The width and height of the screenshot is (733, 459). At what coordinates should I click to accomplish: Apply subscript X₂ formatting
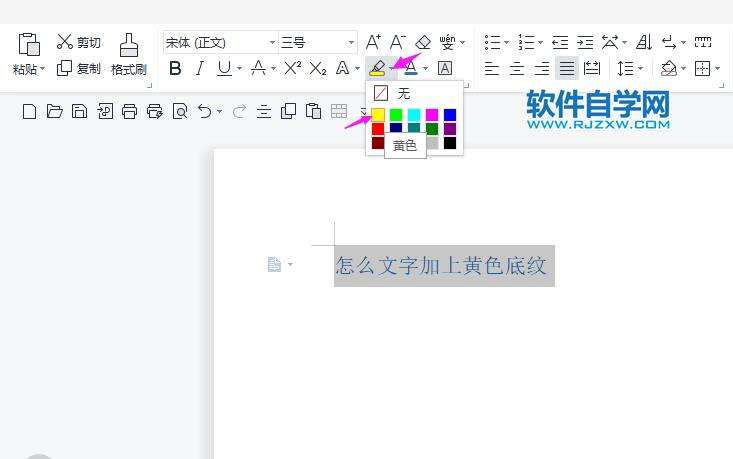[318, 69]
